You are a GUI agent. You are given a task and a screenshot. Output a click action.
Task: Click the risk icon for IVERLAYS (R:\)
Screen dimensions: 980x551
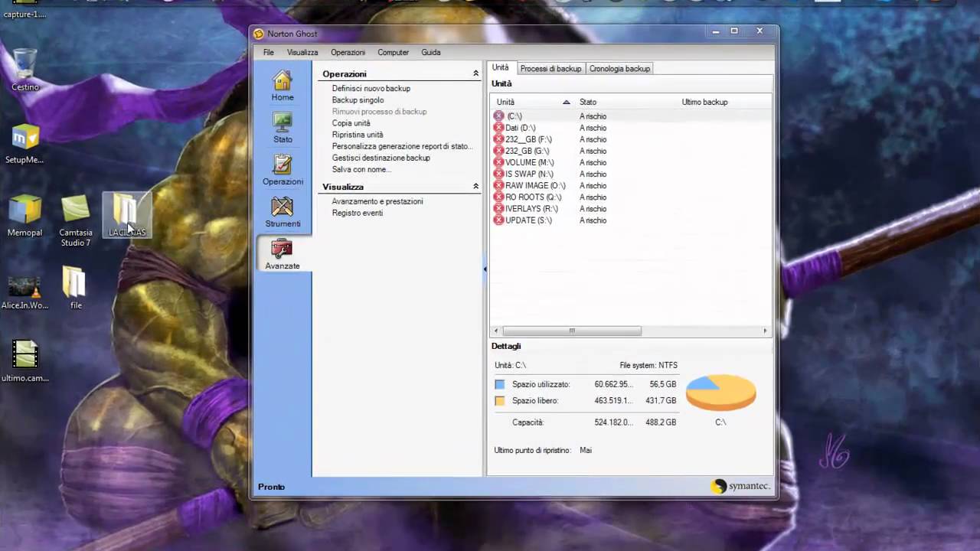pos(499,208)
